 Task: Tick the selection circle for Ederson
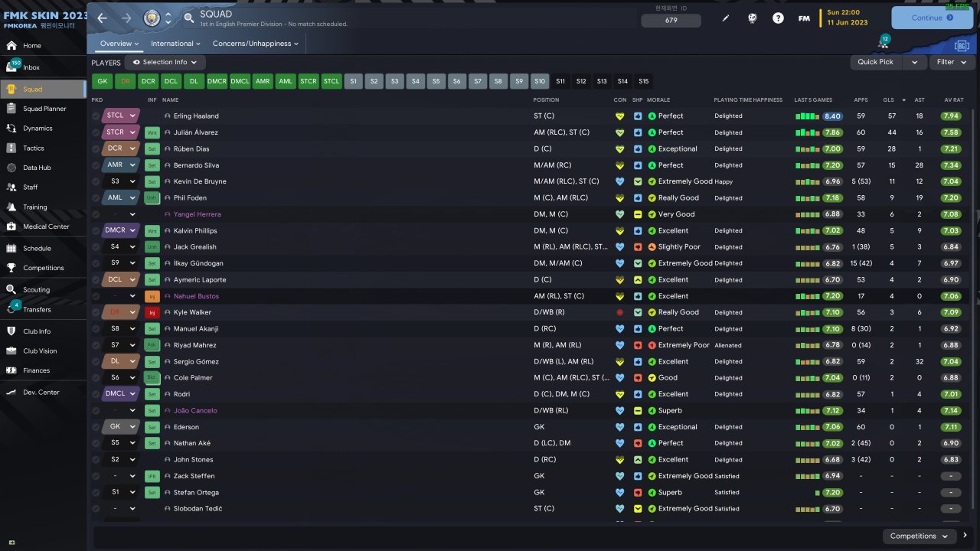click(96, 427)
